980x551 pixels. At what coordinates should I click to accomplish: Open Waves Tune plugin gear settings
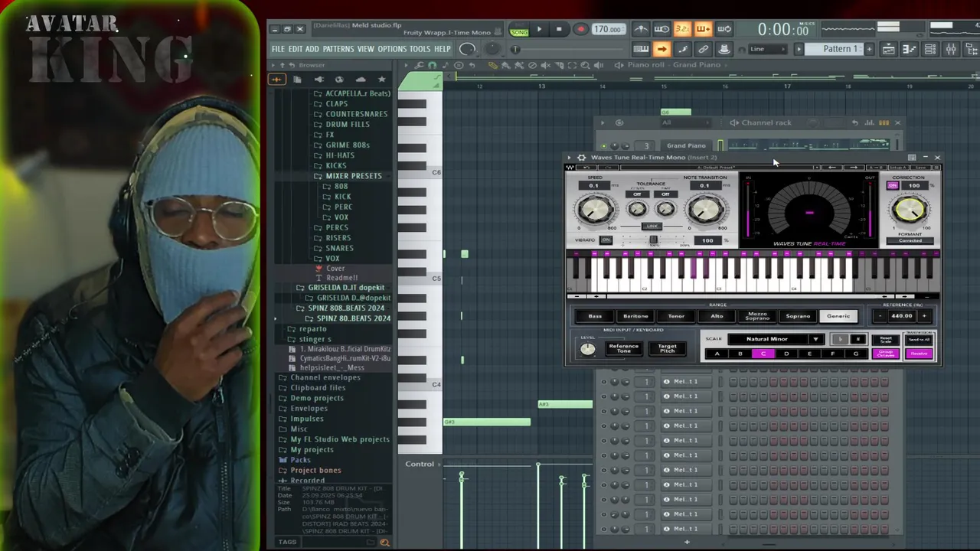[x=581, y=157]
